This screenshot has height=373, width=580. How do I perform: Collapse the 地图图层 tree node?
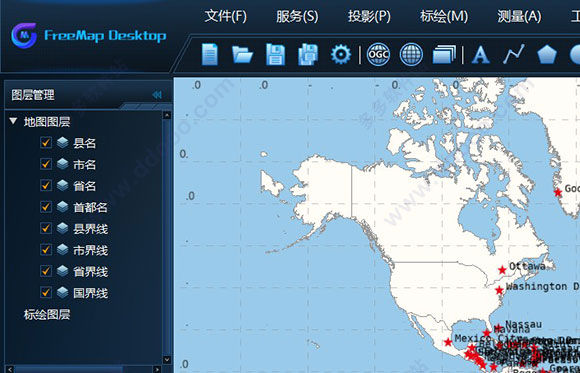pos(13,121)
